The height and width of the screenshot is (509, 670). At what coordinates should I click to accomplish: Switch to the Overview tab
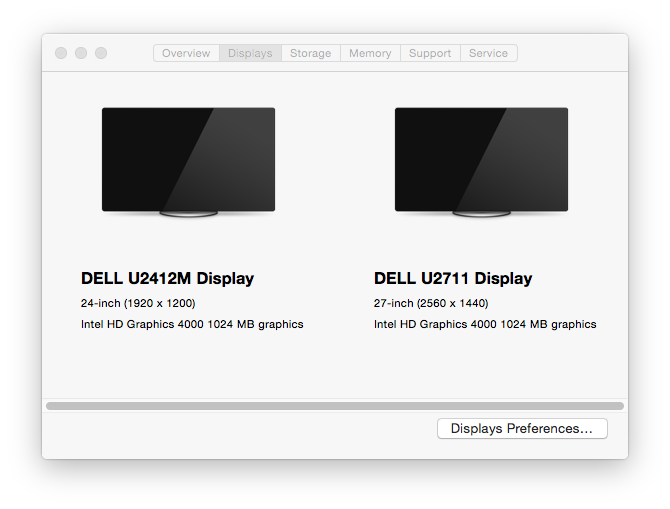coord(186,53)
